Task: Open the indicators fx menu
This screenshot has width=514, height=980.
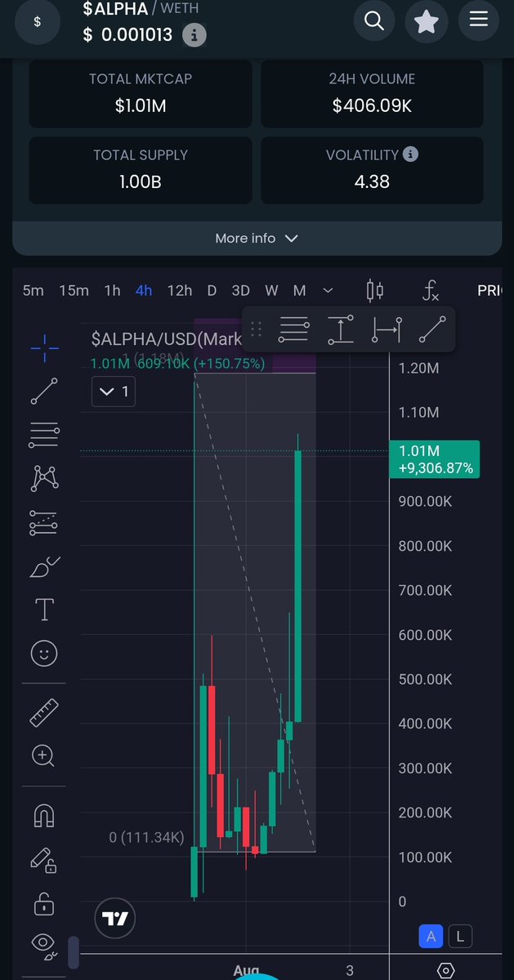Action: pyautogui.click(x=431, y=291)
